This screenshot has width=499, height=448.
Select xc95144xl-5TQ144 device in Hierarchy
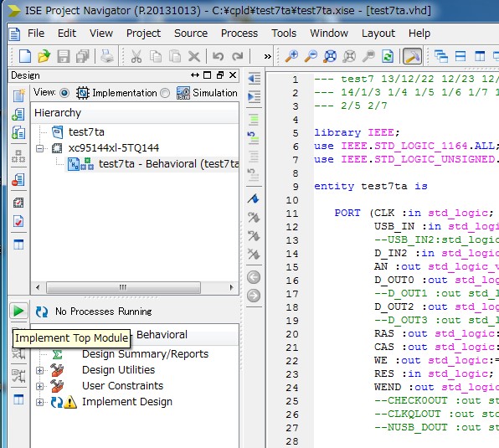[x=114, y=148]
